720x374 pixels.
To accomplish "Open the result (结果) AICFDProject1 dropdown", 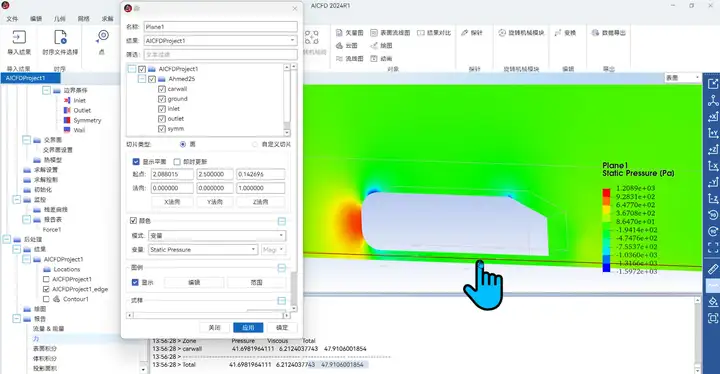I will point(220,40).
